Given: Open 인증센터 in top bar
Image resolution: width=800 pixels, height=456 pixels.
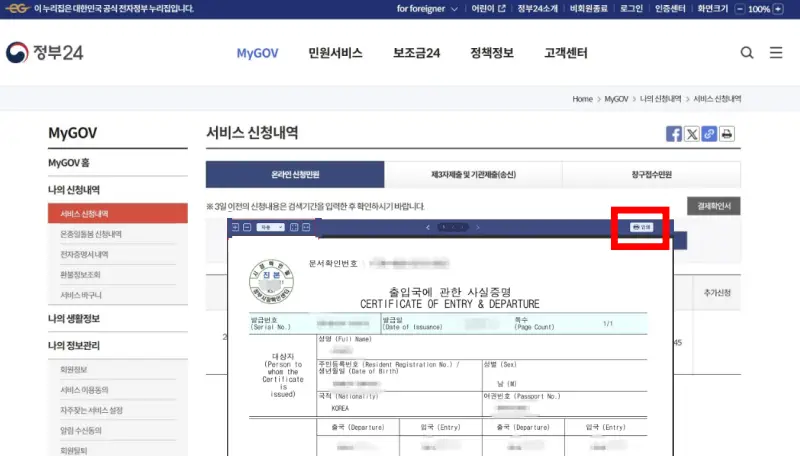Looking at the screenshot, I should click(670, 9).
